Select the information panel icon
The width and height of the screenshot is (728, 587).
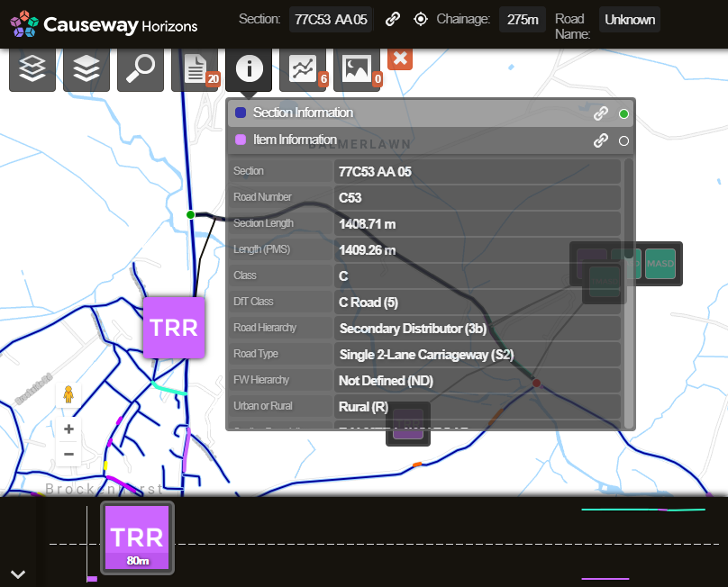tap(249, 69)
